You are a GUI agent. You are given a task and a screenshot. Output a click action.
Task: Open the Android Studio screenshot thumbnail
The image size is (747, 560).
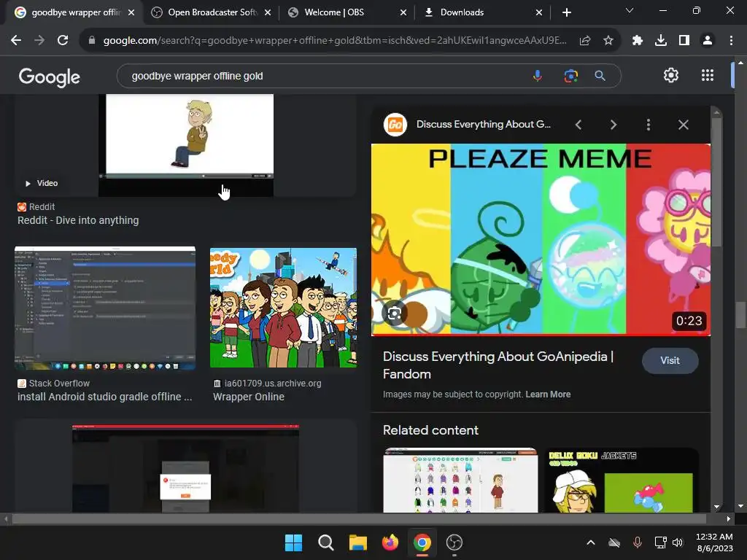(x=105, y=308)
